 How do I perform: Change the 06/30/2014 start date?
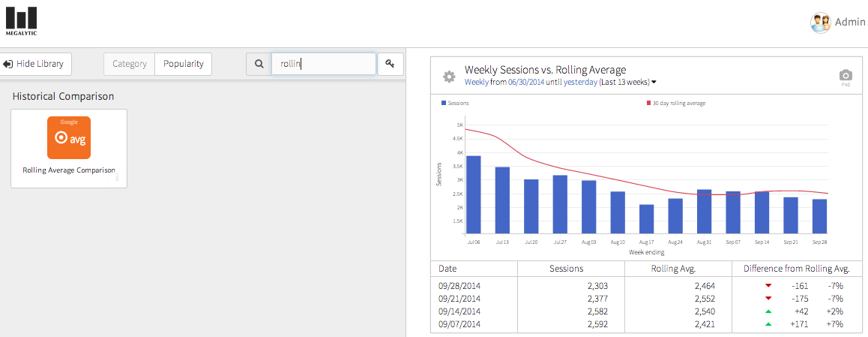tap(527, 82)
